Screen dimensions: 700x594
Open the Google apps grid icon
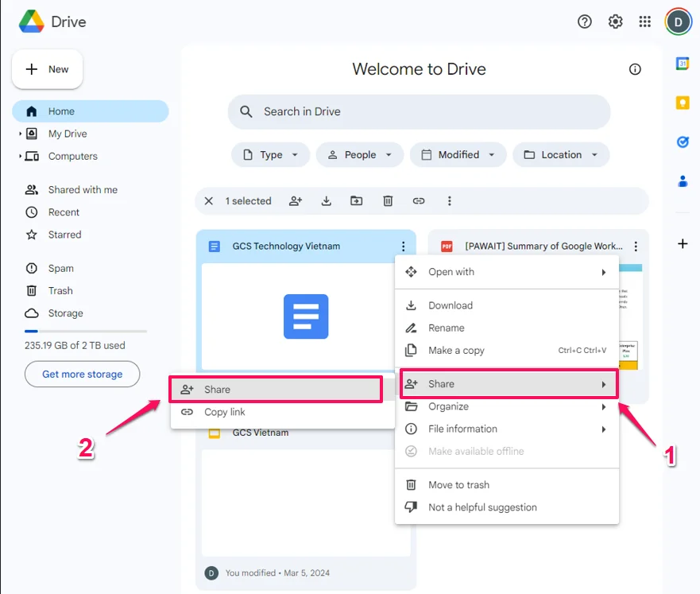[x=645, y=21]
